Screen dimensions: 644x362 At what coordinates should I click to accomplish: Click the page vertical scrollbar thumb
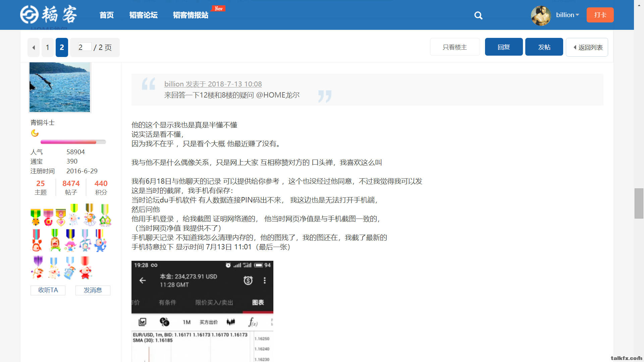[x=639, y=203]
